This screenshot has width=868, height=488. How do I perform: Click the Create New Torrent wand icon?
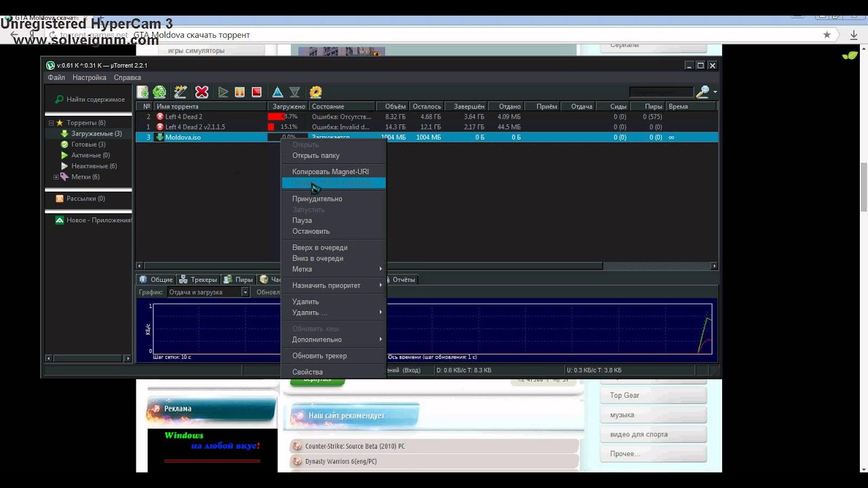click(x=180, y=92)
